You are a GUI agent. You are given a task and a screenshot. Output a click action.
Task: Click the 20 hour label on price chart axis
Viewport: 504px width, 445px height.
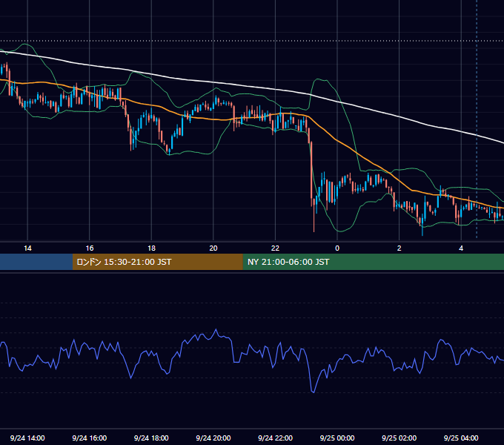coord(213,248)
